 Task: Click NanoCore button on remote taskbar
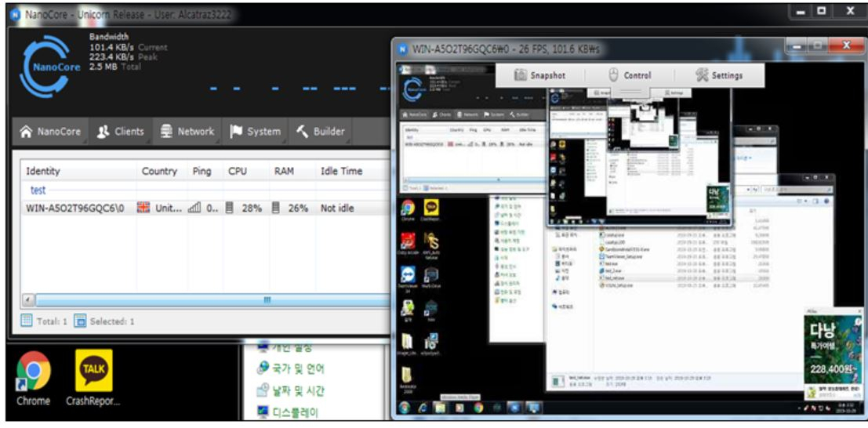pyautogui.click(x=514, y=408)
